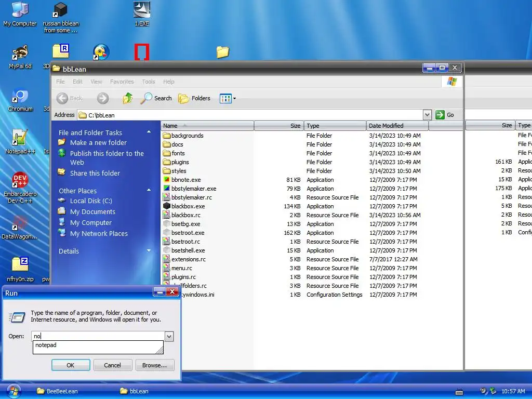Image resolution: width=532 pixels, height=399 pixels.
Task: Expand the Address bar history dropdown
Action: [x=427, y=115]
